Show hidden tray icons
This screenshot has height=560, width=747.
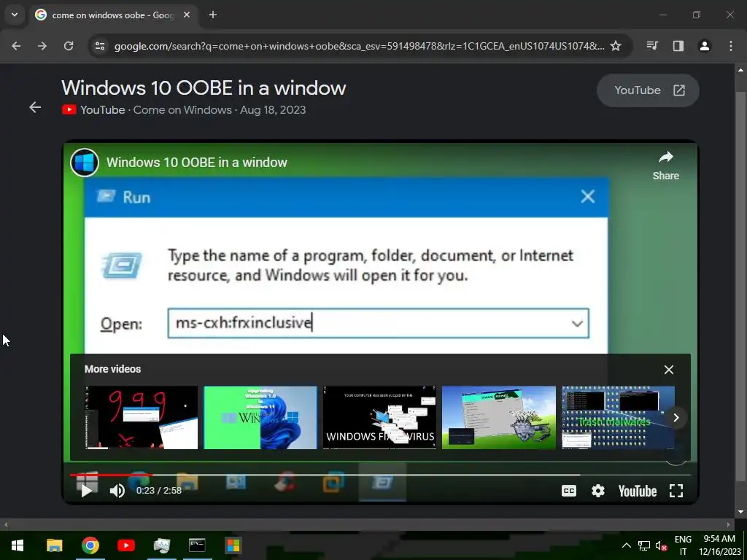627,545
